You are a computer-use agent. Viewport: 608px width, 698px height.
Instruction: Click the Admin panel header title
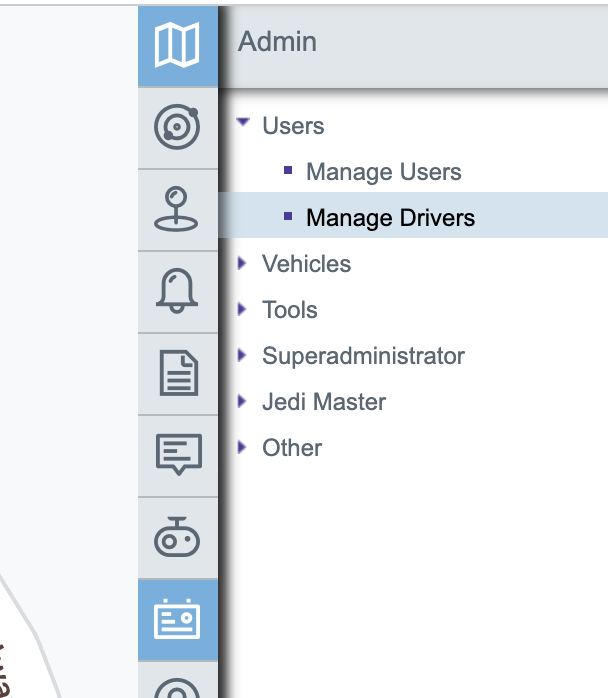[x=277, y=42]
